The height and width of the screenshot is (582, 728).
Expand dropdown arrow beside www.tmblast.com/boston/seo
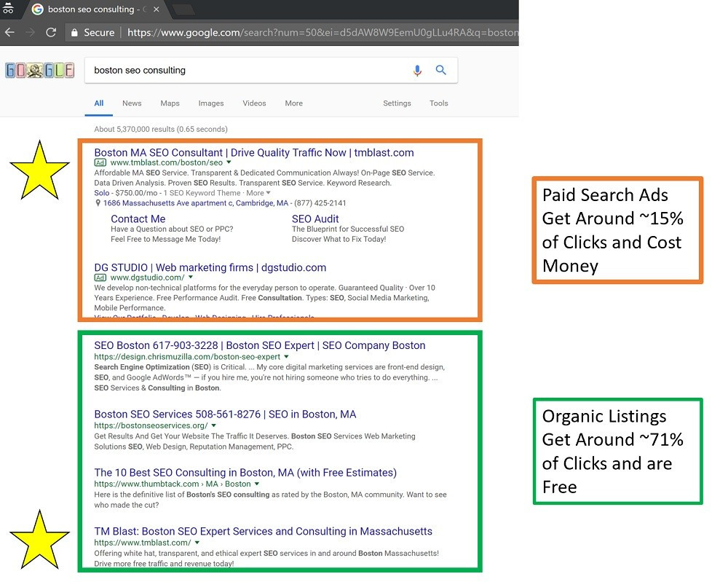click(x=229, y=162)
